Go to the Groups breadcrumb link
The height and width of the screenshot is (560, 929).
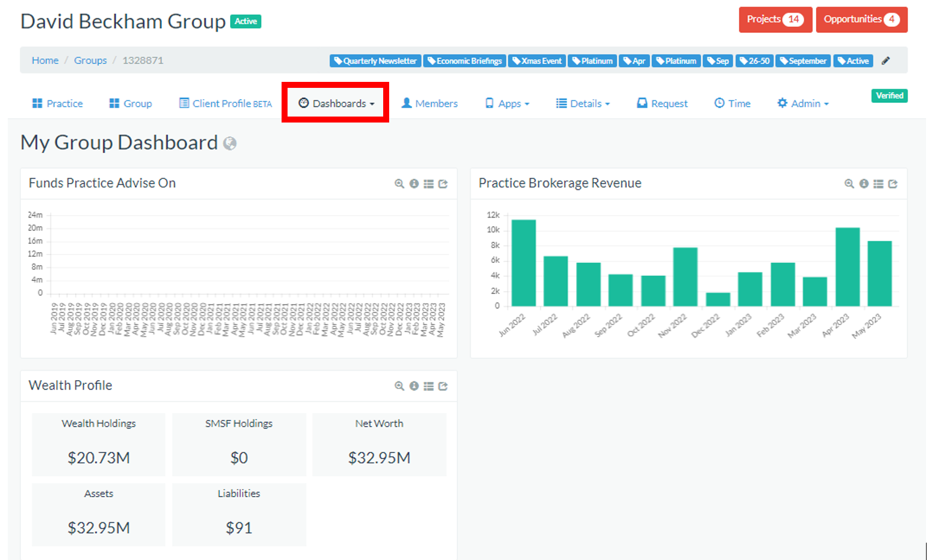coord(90,60)
